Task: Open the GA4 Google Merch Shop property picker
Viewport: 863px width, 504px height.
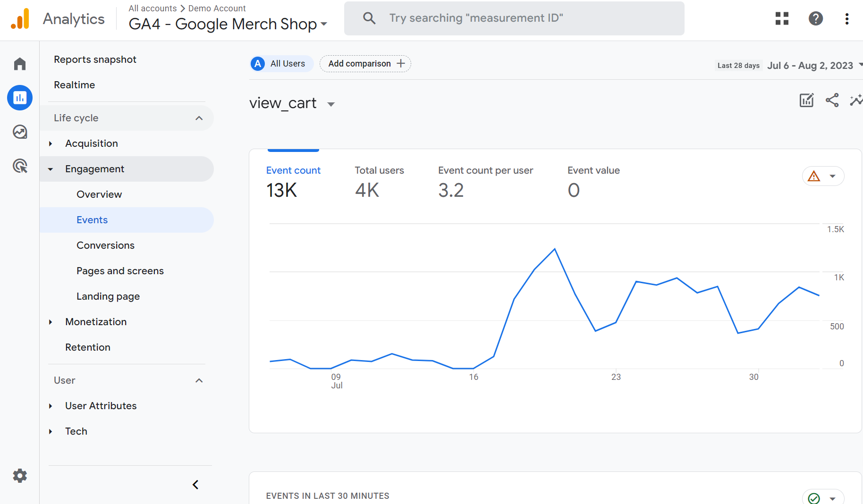Action: (228, 24)
